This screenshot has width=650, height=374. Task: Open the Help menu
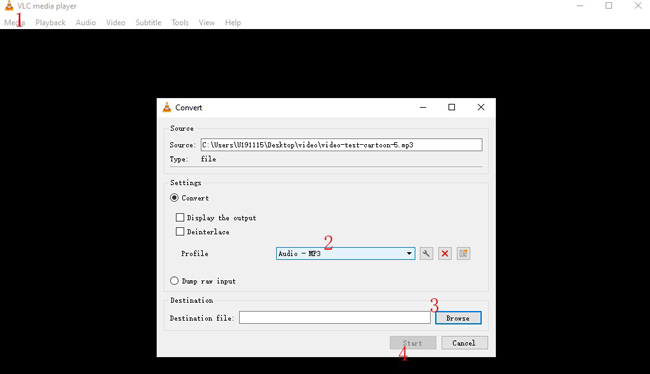point(233,22)
